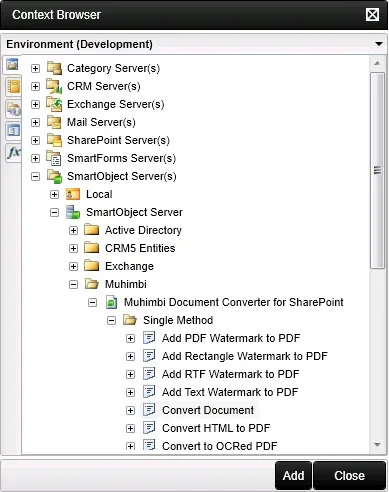Click the Single Method open folder icon
The width and height of the screenshot is (389, 492).
(130, 320)
